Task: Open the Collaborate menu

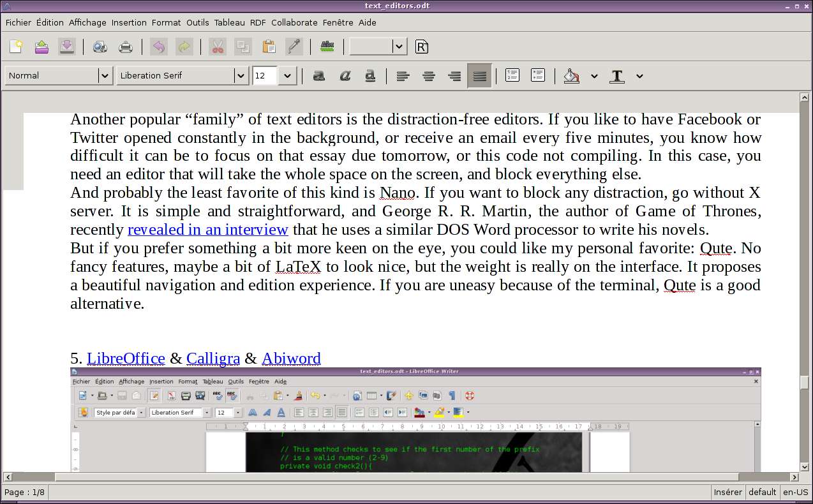Action: (294, 22)
